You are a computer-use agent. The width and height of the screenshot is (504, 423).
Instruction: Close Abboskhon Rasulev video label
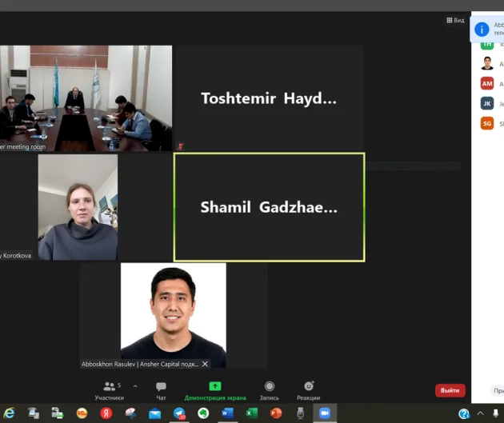pyautogui.click(x=205, y=364)
